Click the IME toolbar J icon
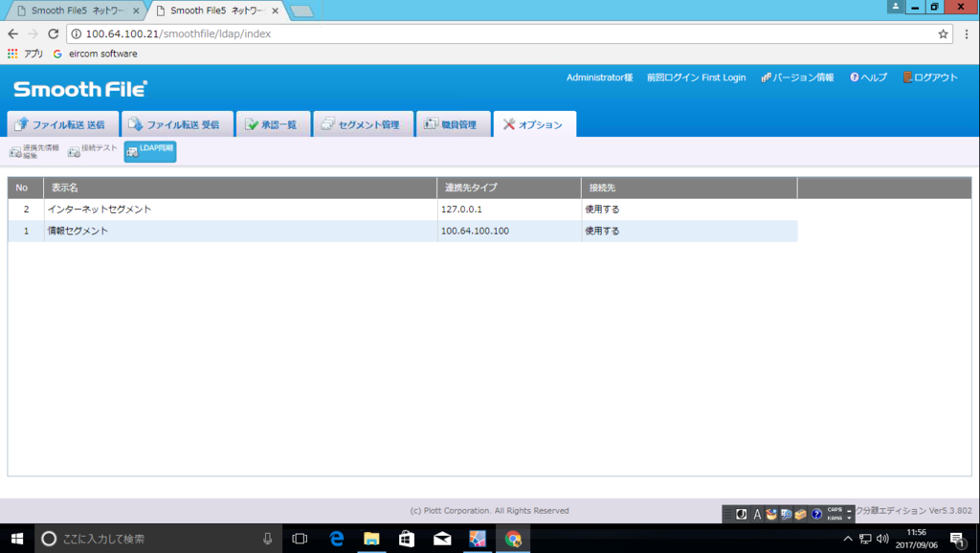980x553 pixels. (742, 515)
